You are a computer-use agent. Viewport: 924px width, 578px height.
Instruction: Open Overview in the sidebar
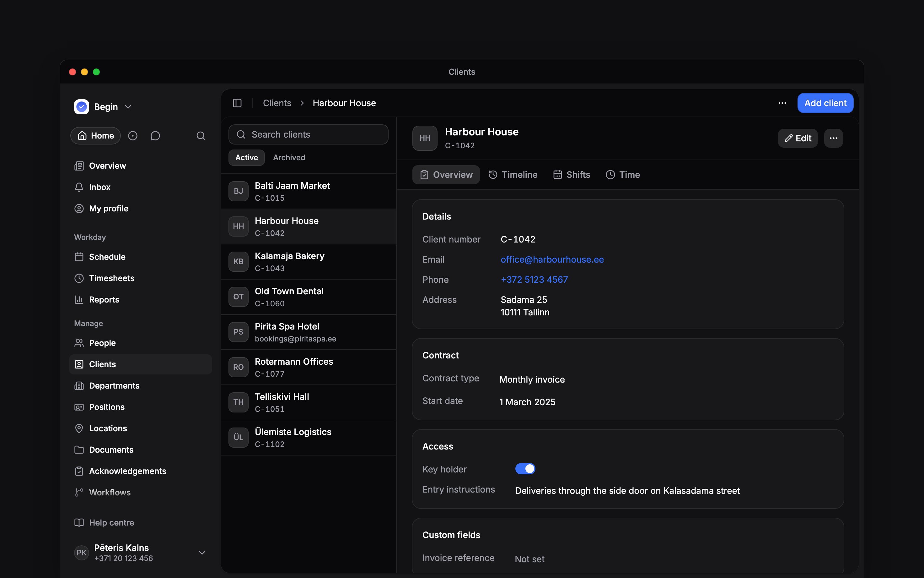[140, 166]
